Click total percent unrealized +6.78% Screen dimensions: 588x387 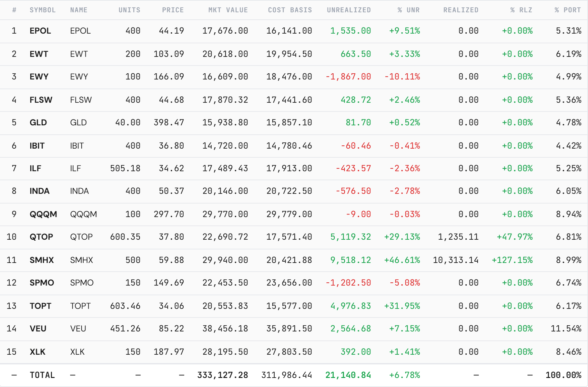[x=405, y=375]
